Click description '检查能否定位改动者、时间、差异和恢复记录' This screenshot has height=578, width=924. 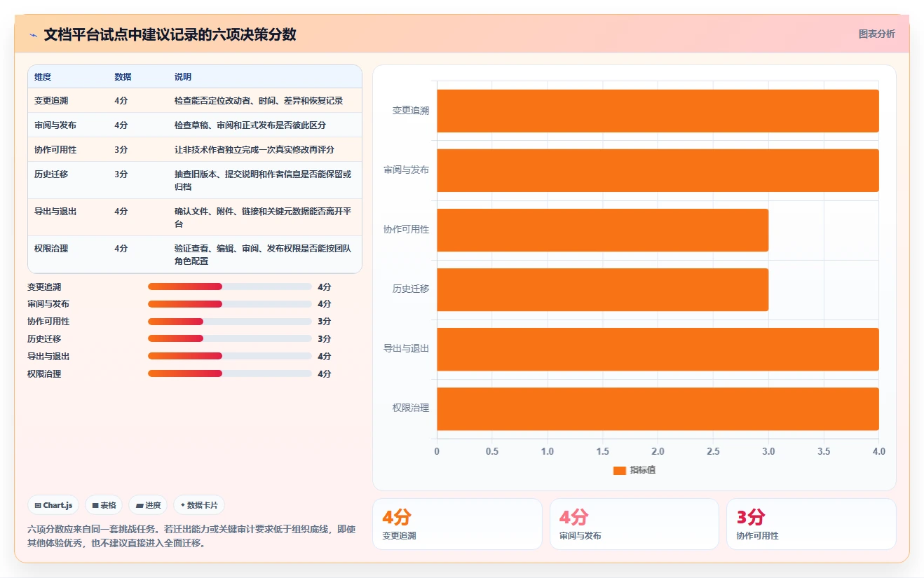pos(259,101)
